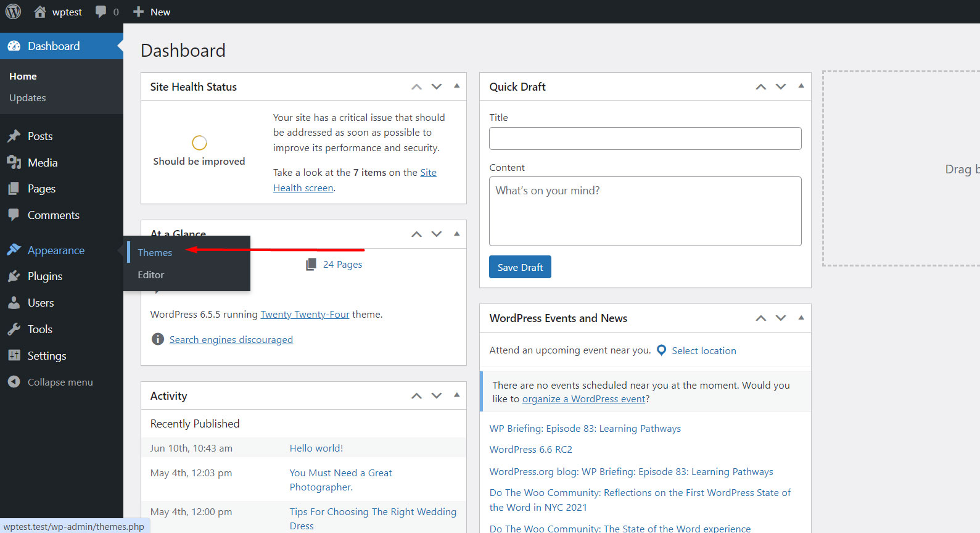
Task: Move Activity widget up
Action: [417, 395]
